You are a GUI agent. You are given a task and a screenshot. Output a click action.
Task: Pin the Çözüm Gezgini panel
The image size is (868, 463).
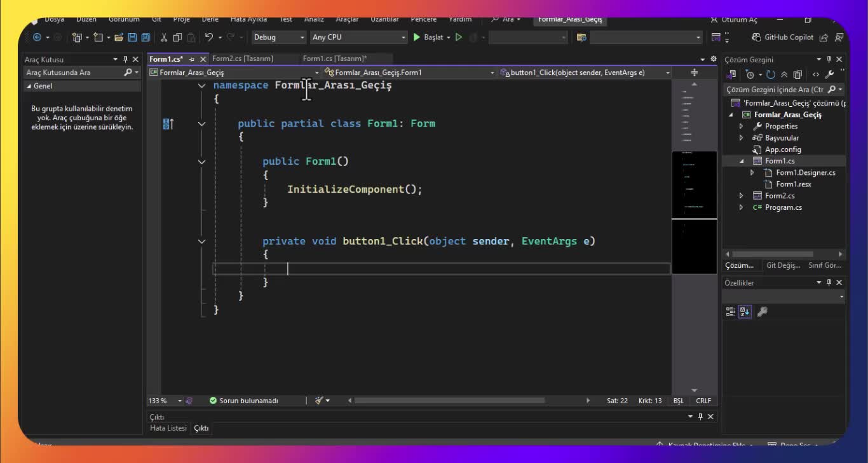pos(829,59)
